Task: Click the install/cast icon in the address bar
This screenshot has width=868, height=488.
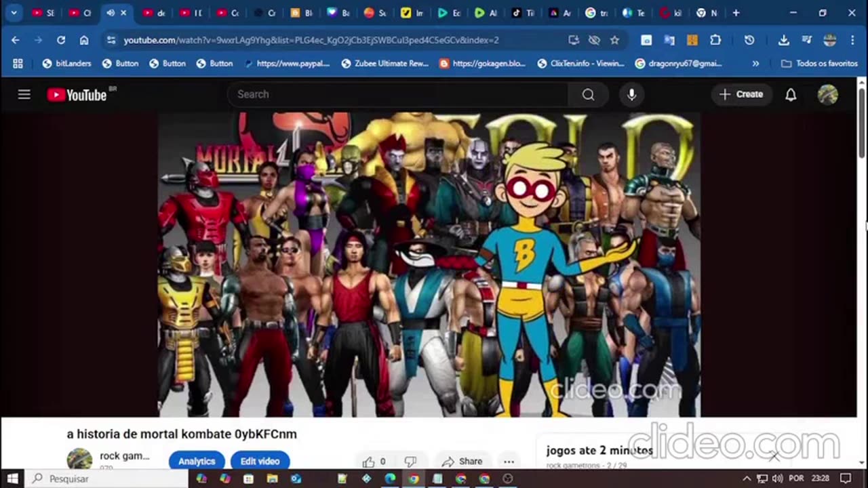Action: point(574,40)
